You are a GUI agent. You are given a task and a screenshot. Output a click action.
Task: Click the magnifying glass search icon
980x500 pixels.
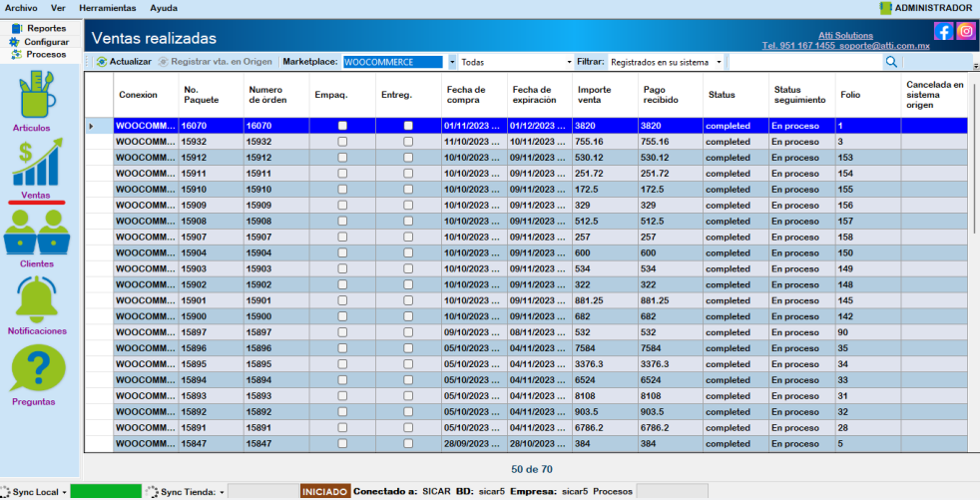[x=891, y=62]
